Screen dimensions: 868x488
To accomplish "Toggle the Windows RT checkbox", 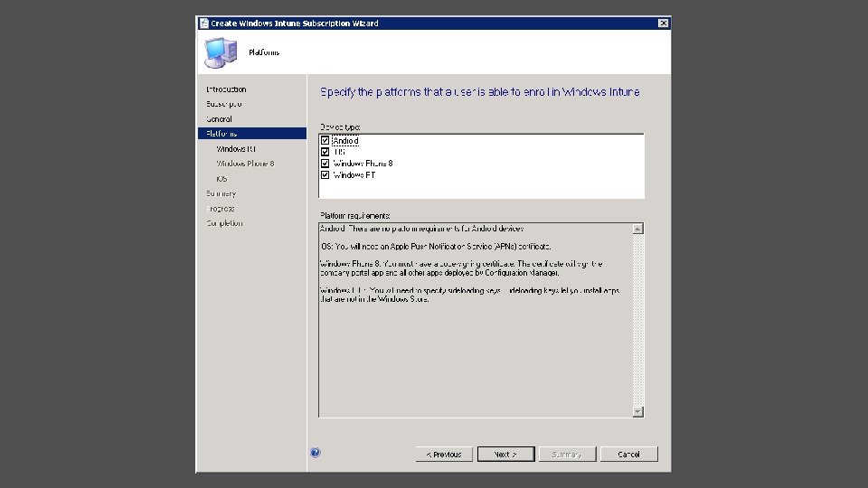I will (x=325, y=174).
